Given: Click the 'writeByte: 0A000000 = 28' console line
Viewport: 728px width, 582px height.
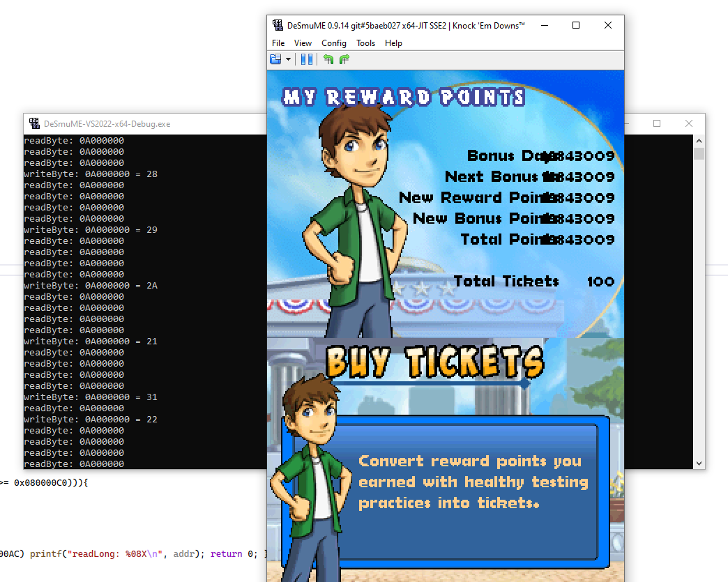Looking at the screenshot, I should click(x=91, y=174).
